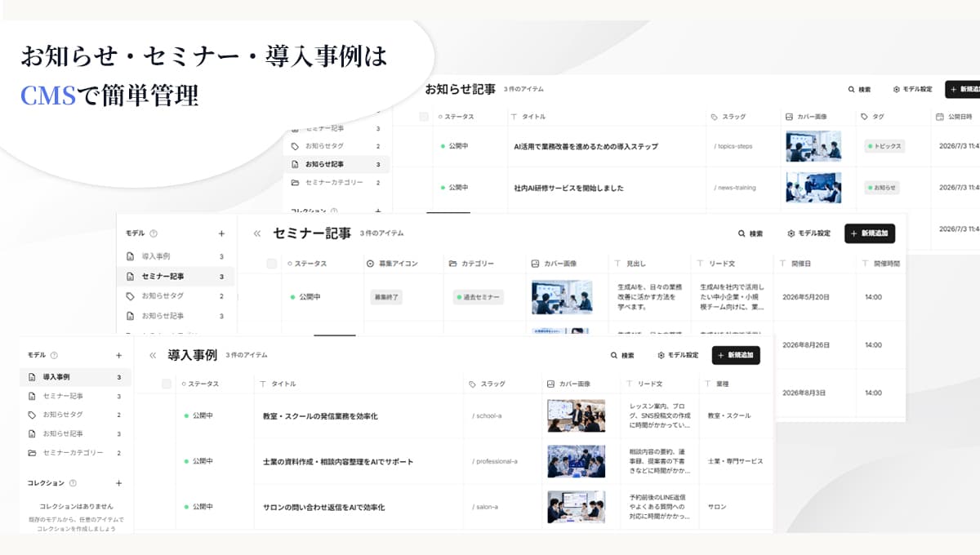Click cover thumbnail of school-a row
Image resolution: width=980 pixels, height=555 pixels.
[x=577, y=415]
